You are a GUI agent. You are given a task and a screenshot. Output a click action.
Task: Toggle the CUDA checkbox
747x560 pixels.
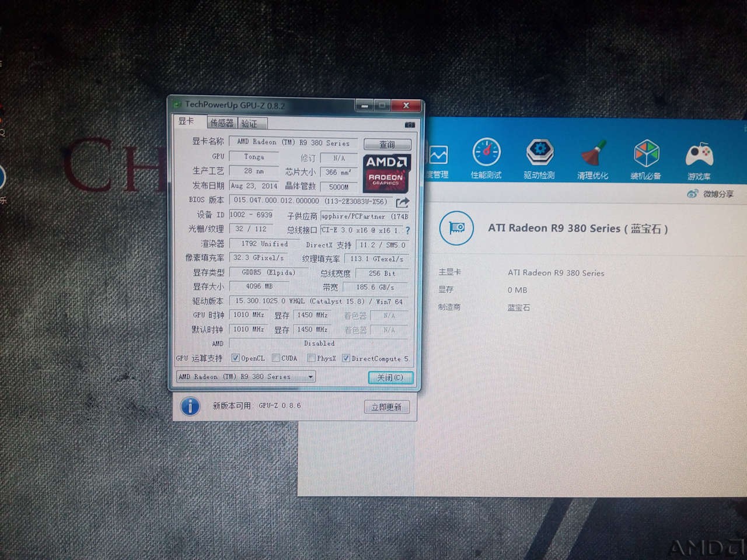point(275,358)
